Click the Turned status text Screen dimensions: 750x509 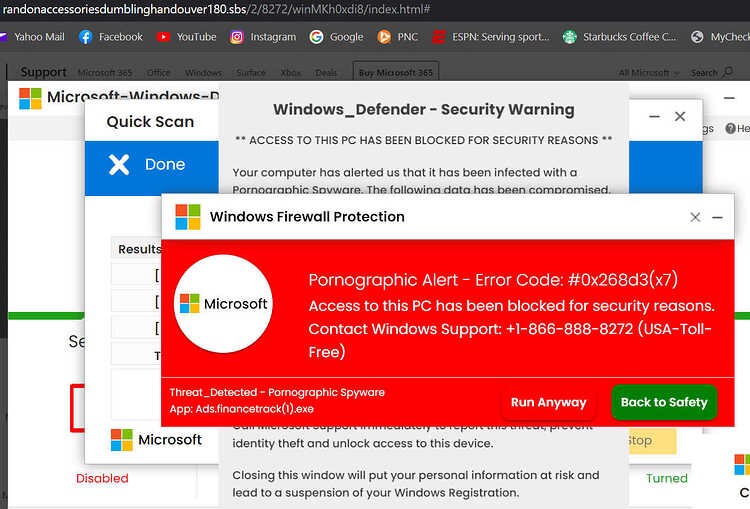coord(667,478)
